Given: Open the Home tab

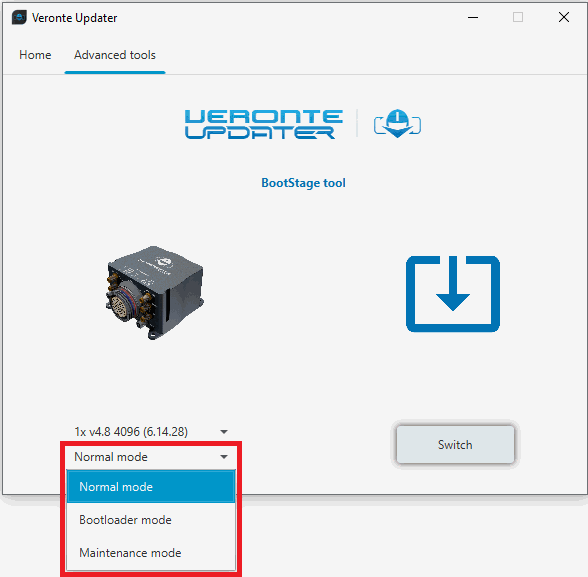Looking at the screenshot, I should (35, 55).
